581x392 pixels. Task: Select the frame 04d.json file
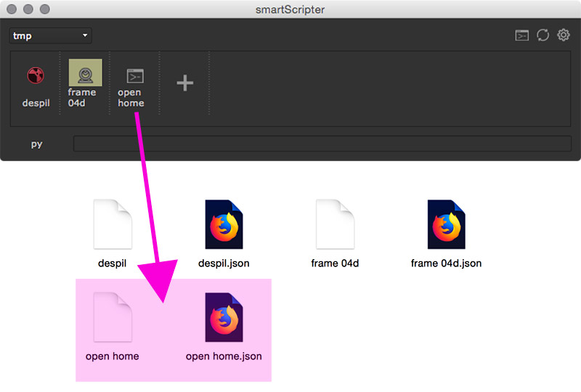446,225
